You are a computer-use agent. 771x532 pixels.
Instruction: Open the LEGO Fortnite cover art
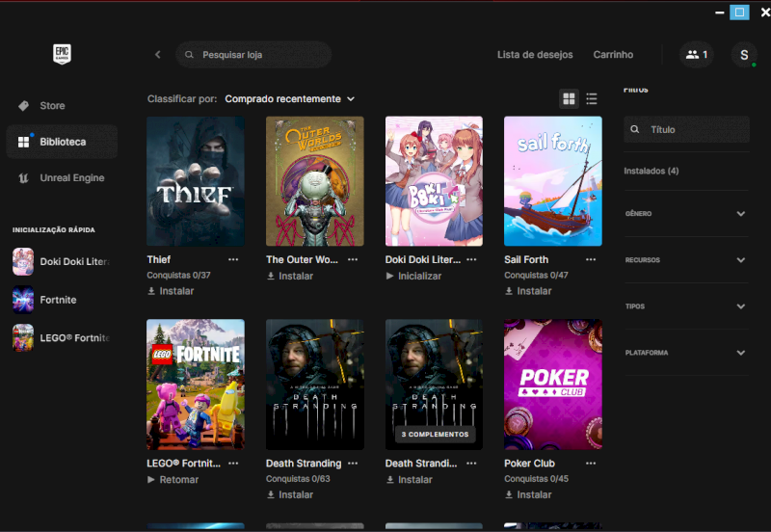point(196,385)
